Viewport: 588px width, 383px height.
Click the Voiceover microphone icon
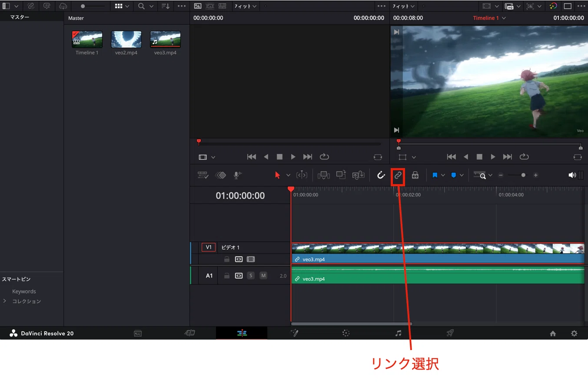tap(237, 175)
